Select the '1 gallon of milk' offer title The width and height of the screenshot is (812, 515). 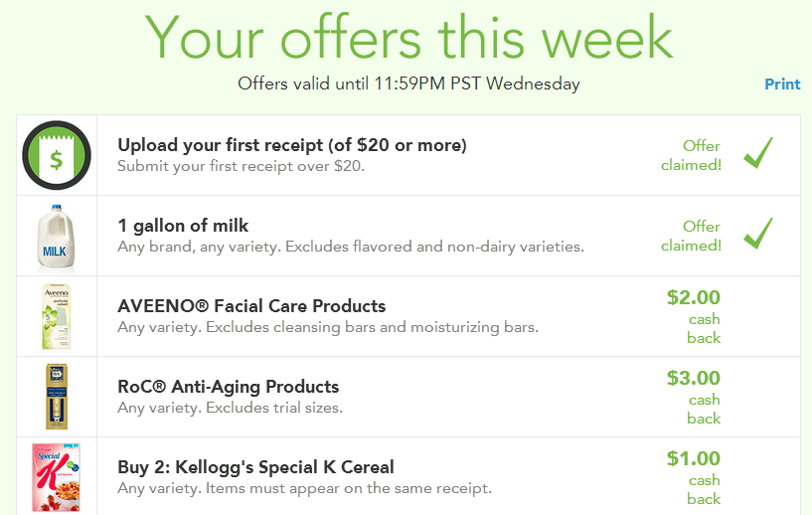[183, 226]
